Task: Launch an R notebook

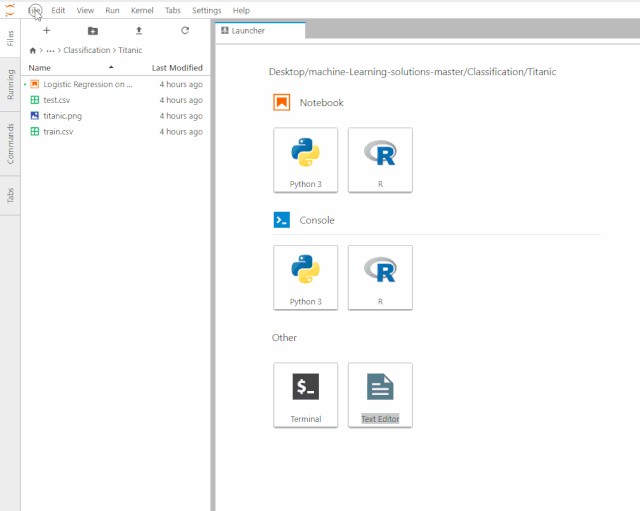Action: 380,160
